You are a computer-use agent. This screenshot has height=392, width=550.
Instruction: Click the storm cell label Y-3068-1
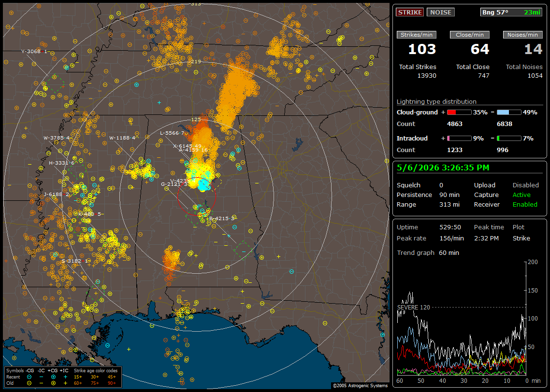34,52
